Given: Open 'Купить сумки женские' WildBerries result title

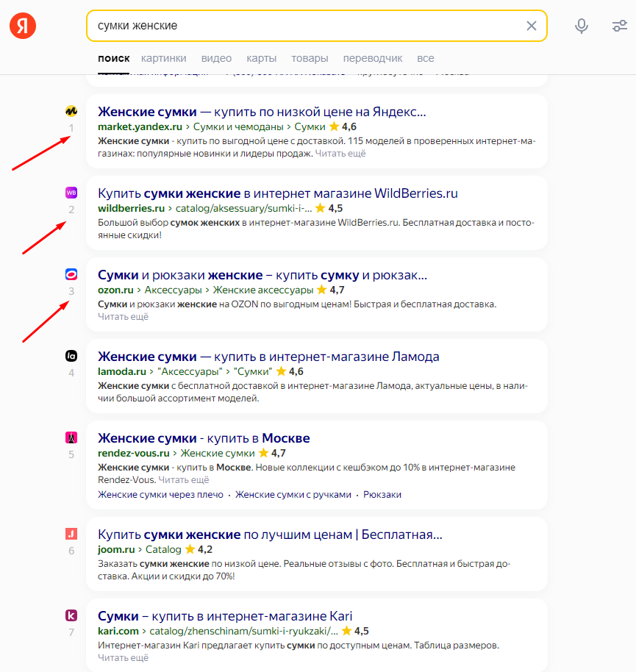Looking at the screenshot, I should 278,193.
